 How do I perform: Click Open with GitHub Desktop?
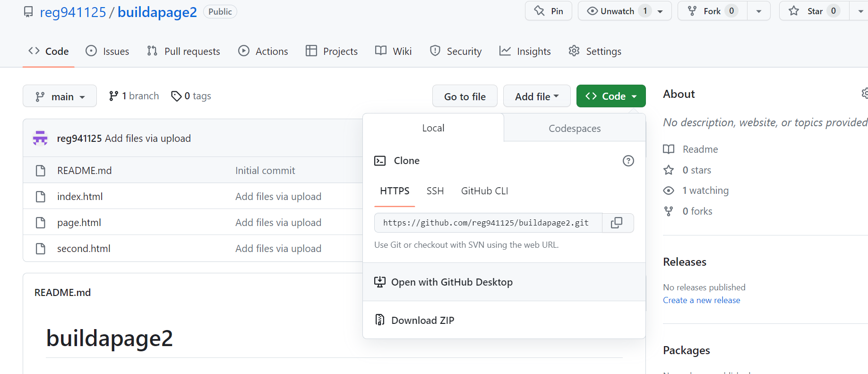(x=504, y=282)
